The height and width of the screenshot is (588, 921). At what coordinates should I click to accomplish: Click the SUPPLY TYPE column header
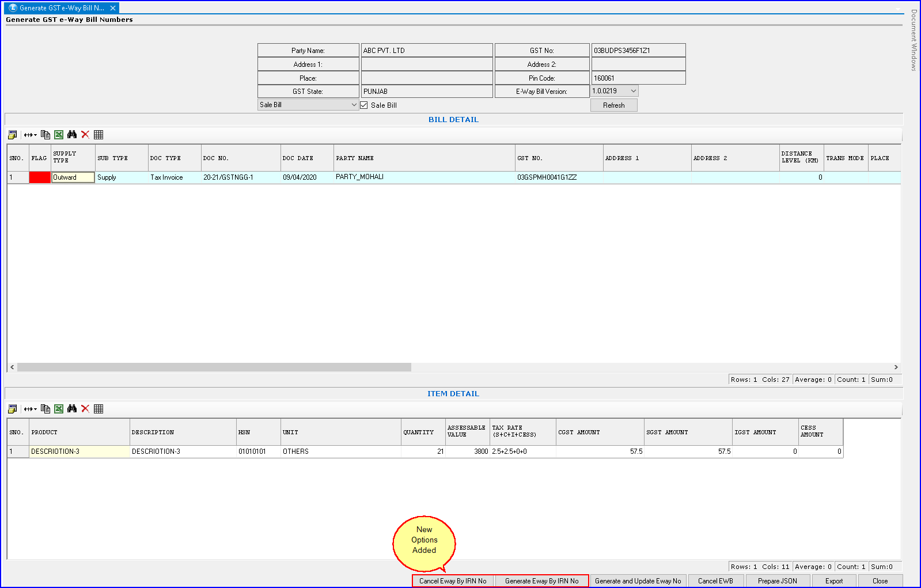click(x=73, y=158)
